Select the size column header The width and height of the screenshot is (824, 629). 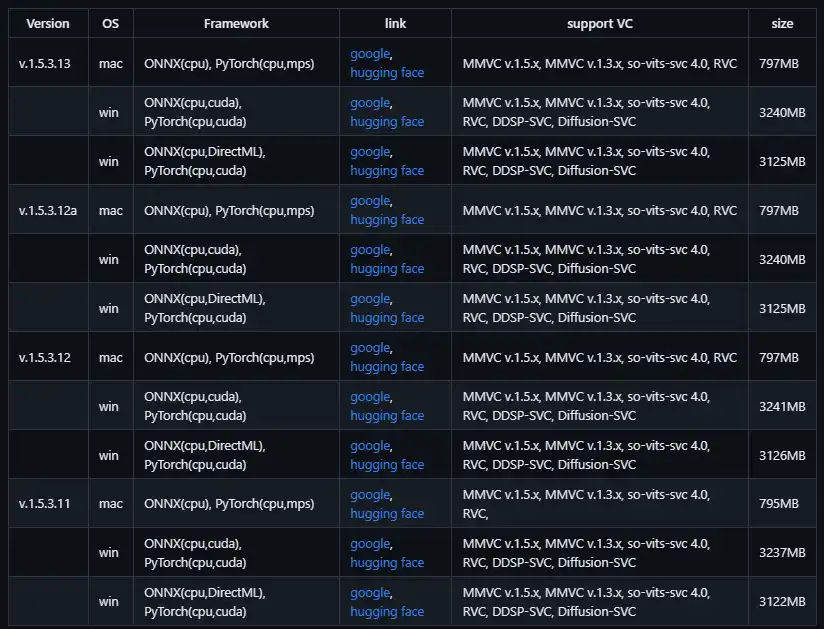(782, 24)
